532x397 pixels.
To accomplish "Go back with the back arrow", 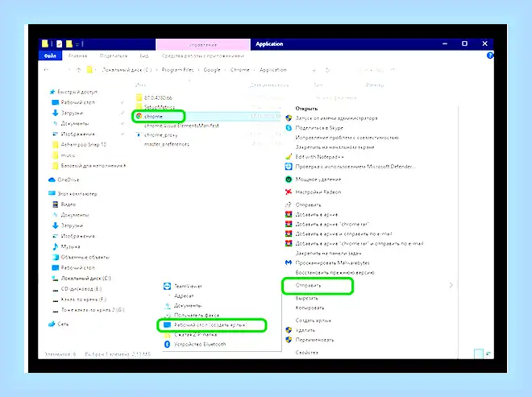I will [x=47, y=70].
